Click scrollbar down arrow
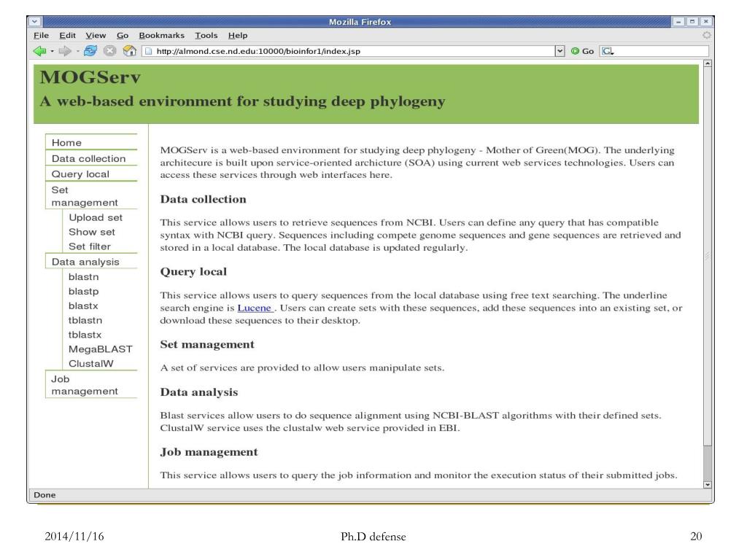This screenshot has width=747, height=560. (708, 485)
